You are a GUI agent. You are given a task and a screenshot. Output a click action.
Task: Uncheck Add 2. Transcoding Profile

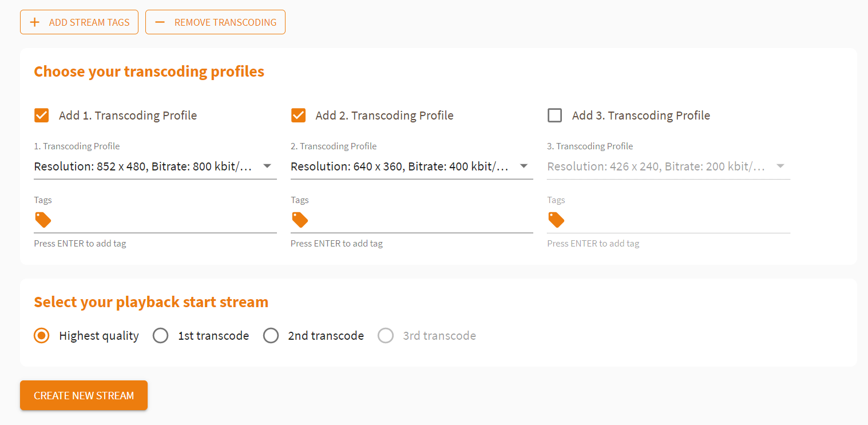point(298,115)
